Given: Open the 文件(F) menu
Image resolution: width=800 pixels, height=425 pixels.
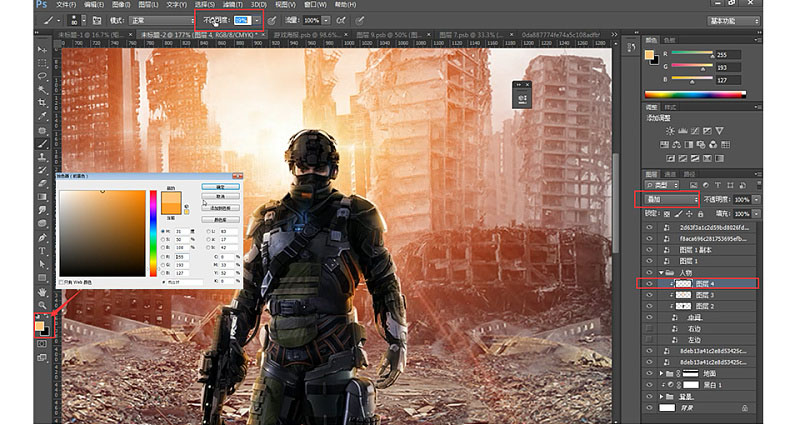Looking at the screenshot, I should (x=66, y=5).
